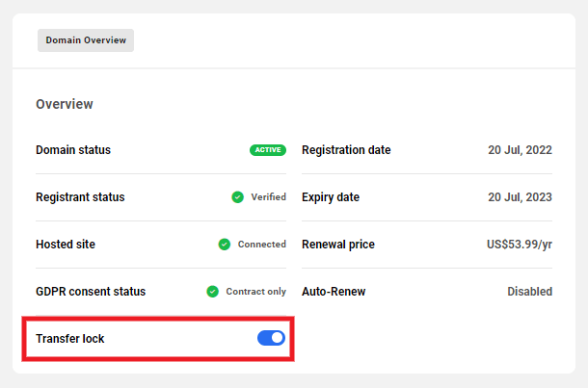Click the Verified status text
The width and height of the screenshot is (588, 388).
pyautogui.click(x=269, y=197)
